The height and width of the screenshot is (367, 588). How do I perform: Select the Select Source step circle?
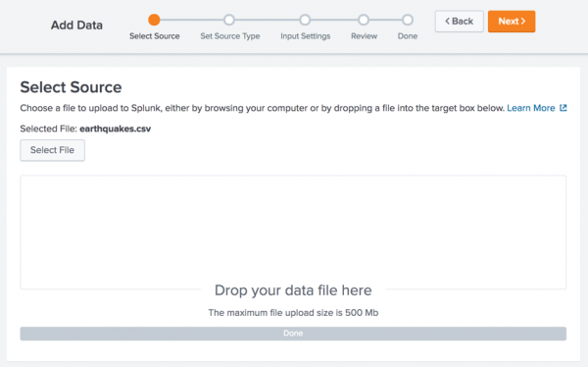point(154,20)
